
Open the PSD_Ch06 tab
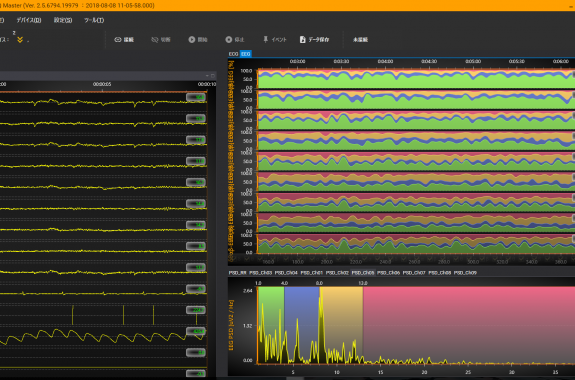pyautogui.click(x=388, y=273)
